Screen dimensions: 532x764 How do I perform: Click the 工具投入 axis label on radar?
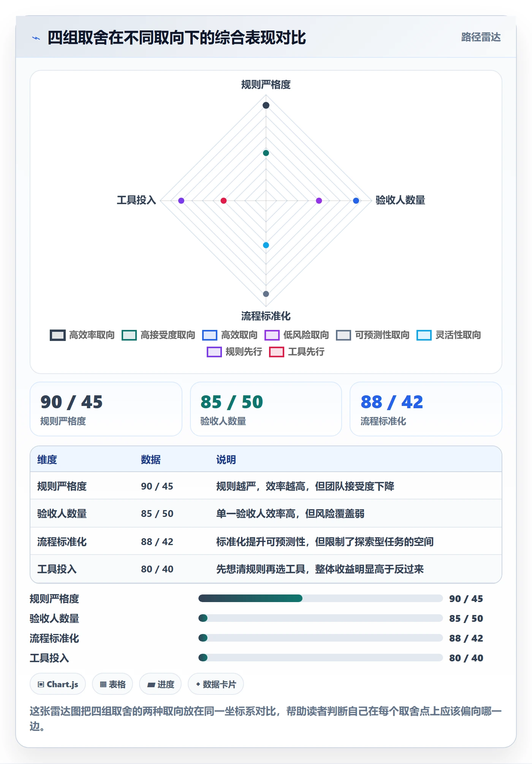tap(136, 200)
